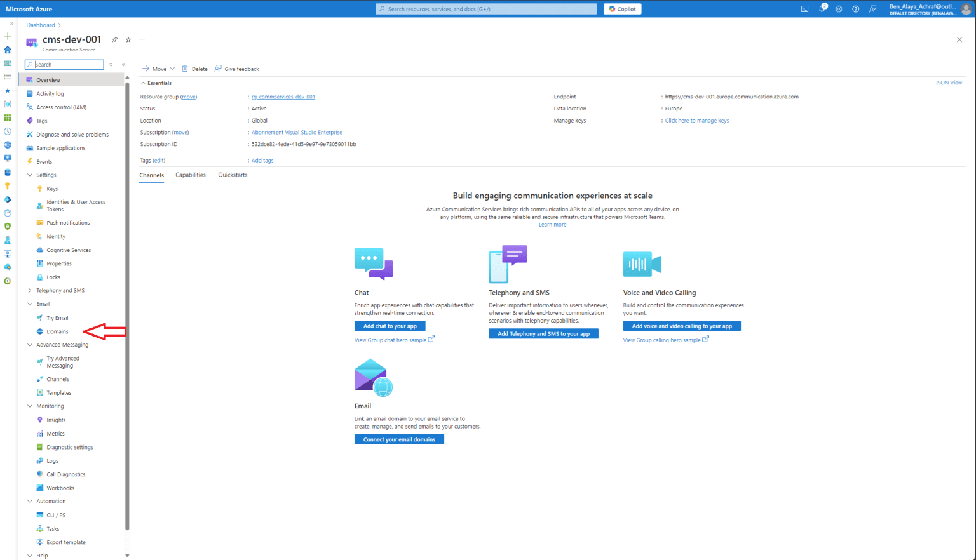Expand the Telephony and SMS section
976x560 pixels.
tap(30, 290)
